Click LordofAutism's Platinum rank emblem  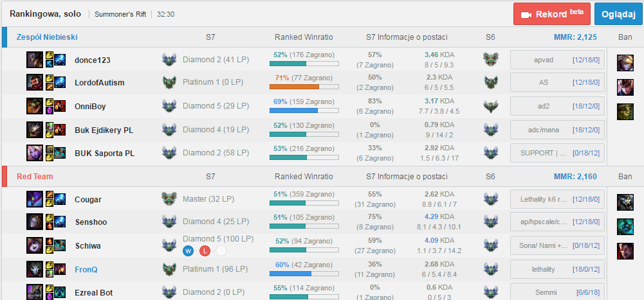[169, 83]
